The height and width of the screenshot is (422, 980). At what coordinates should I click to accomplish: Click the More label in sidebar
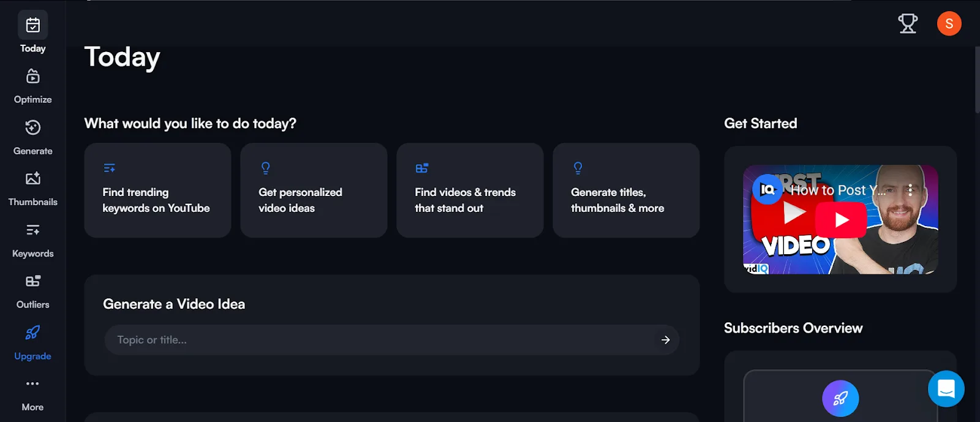coord(33,407)
